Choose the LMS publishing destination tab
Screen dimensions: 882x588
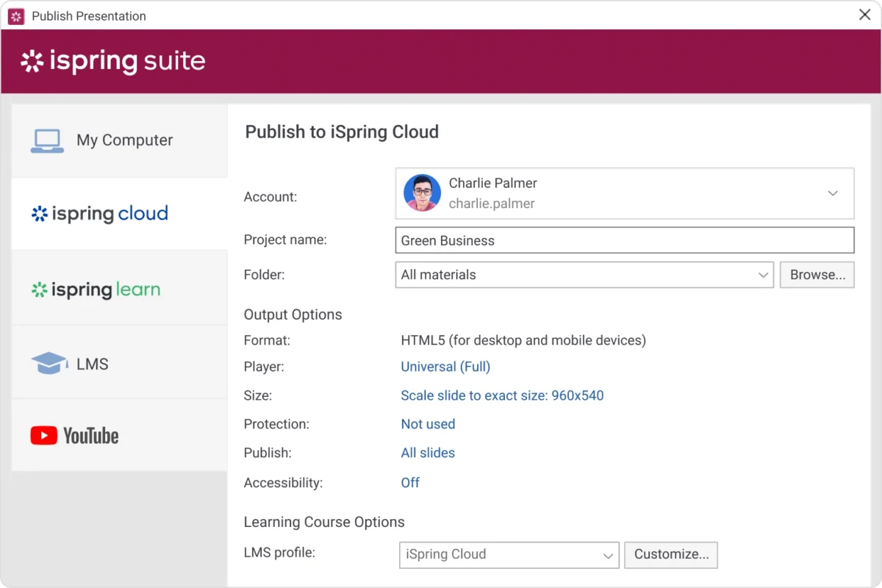[x=120, y=363]
